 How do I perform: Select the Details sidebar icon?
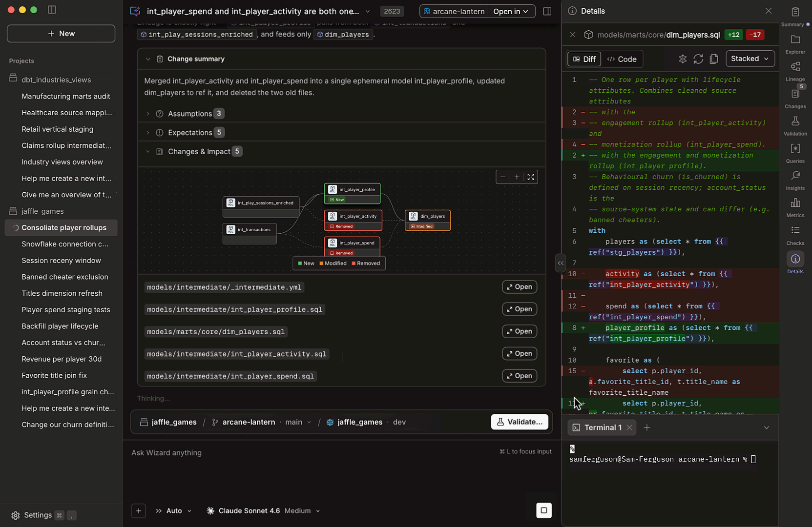[x=795, y=259]
